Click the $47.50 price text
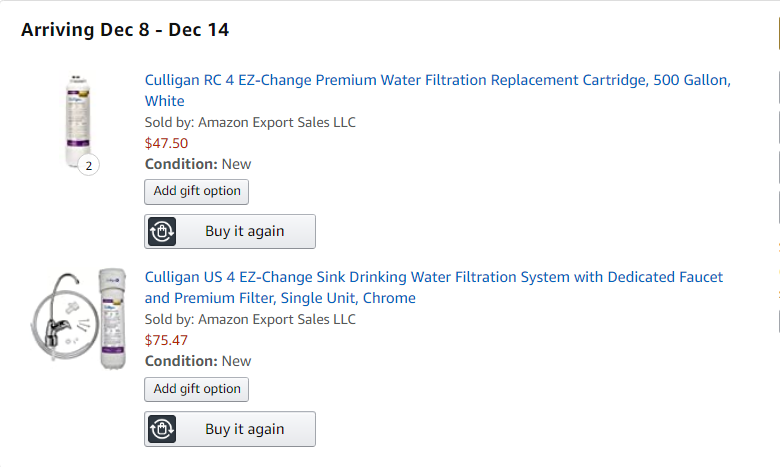This screenshot has width=780, height=467. [x=166, y=143]
